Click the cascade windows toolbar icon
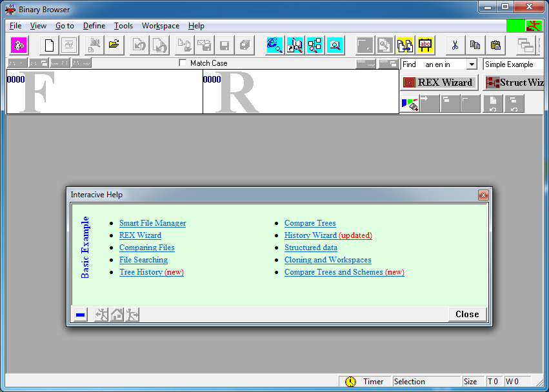 526,45
